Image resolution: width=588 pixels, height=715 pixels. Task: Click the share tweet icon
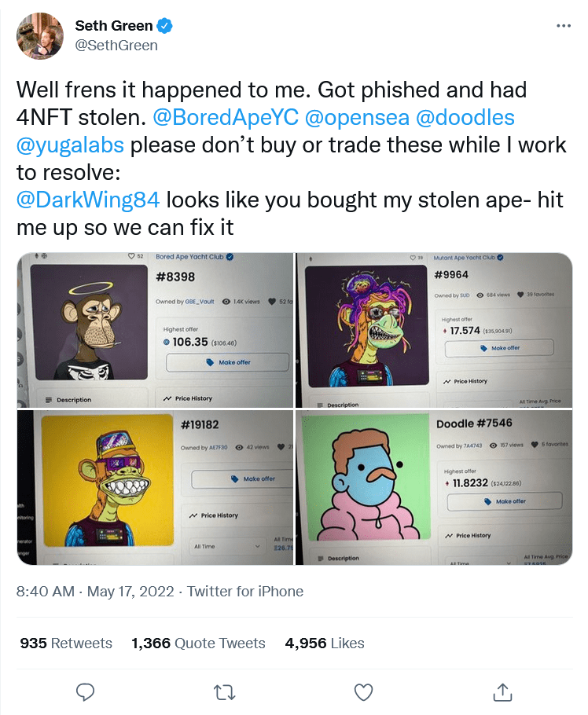coord(502,691)
